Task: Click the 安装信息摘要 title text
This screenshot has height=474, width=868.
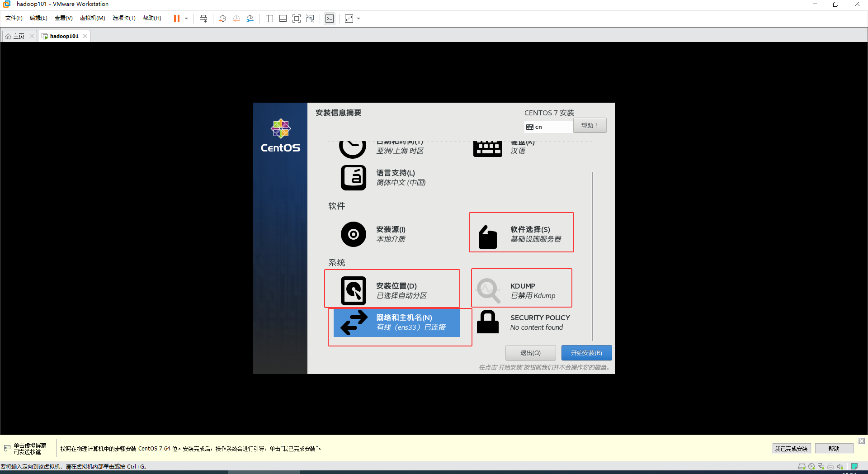Action: 338,113
